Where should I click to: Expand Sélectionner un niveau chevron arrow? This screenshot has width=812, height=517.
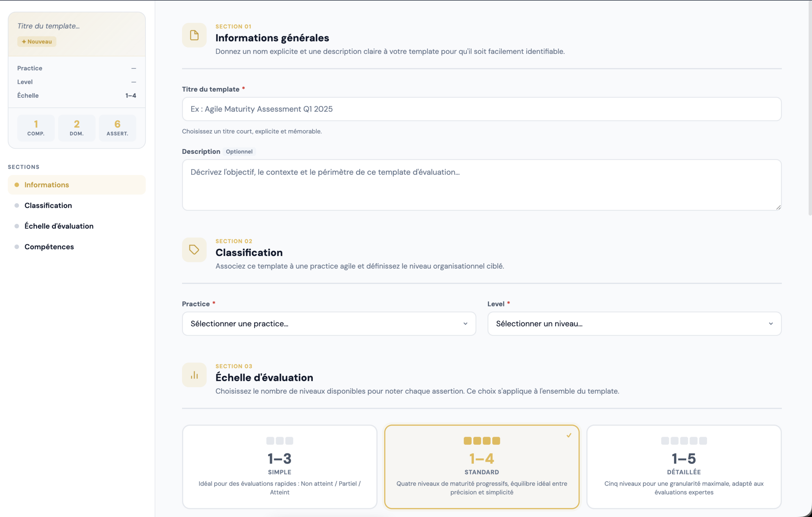click(x=770, y=324)
